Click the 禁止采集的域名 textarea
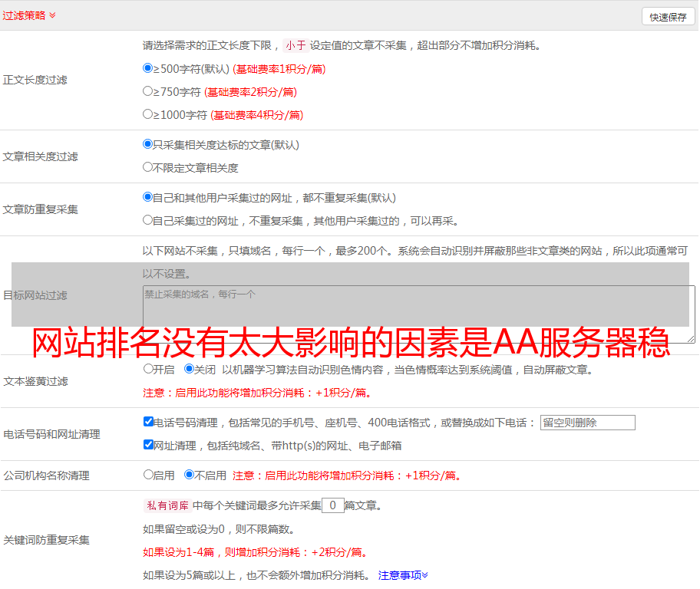 [418, 314]
